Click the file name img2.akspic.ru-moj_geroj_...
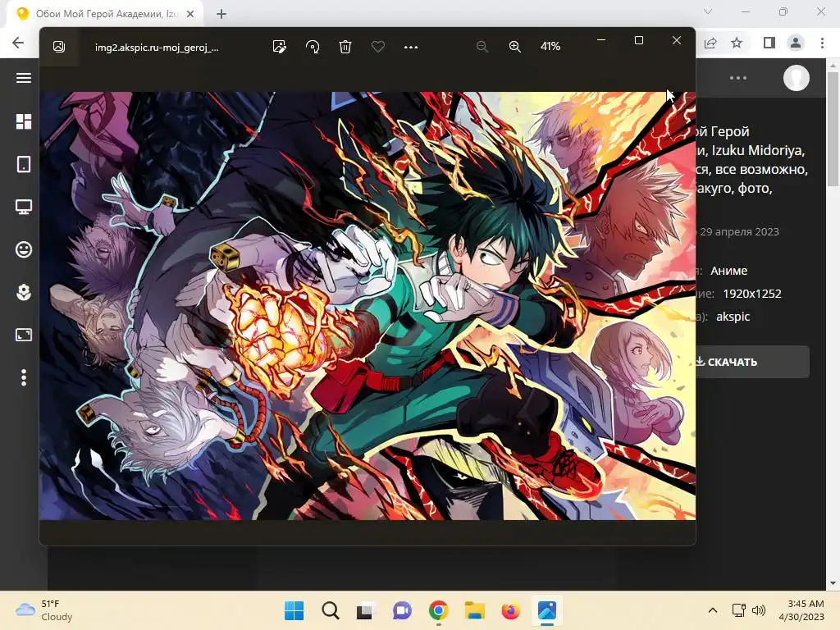Image resolution: width=840 pixels, height=630 pixels. click(157, 48)
